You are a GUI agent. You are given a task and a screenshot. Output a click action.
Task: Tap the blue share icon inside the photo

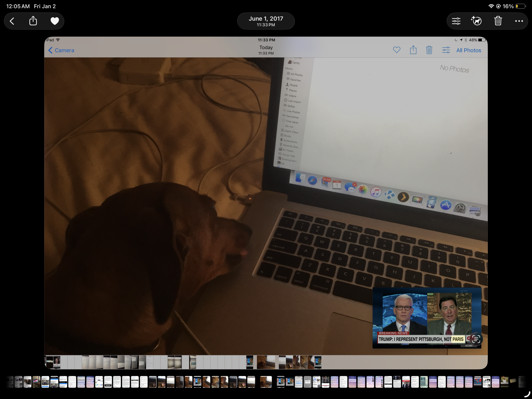pyautogui.click(x=413, y=50)
